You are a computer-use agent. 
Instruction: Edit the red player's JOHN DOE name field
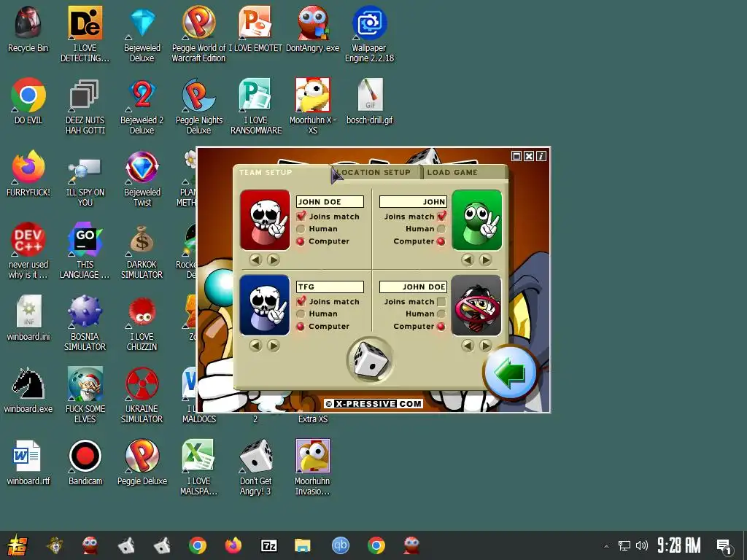(x=330, y=202)
